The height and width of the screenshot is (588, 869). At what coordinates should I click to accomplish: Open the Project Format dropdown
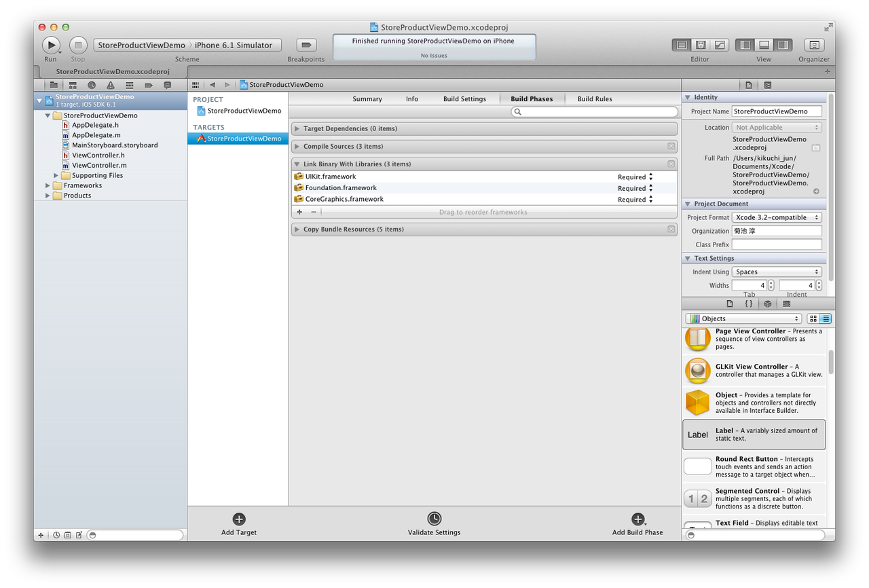click(777, 217)
